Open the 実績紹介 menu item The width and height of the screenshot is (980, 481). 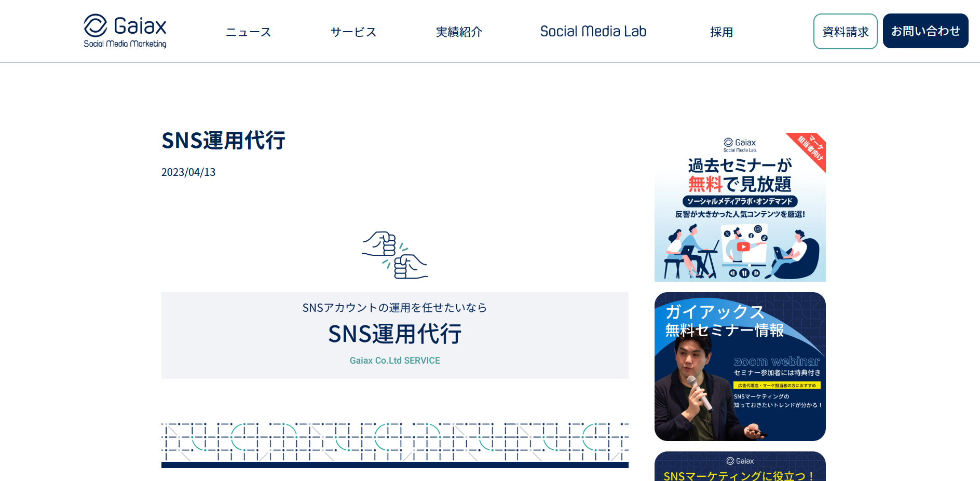click(x=459, y=32)
